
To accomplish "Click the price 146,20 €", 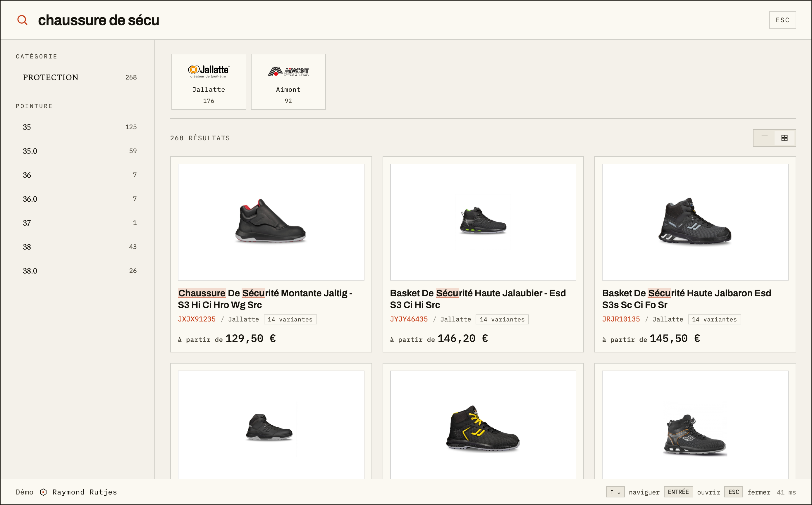I will [463, 338].
